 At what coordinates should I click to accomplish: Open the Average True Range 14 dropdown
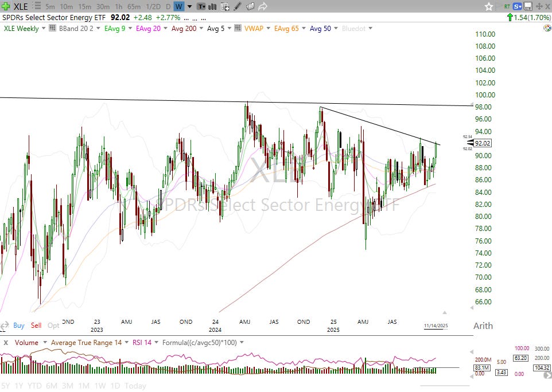127,343
